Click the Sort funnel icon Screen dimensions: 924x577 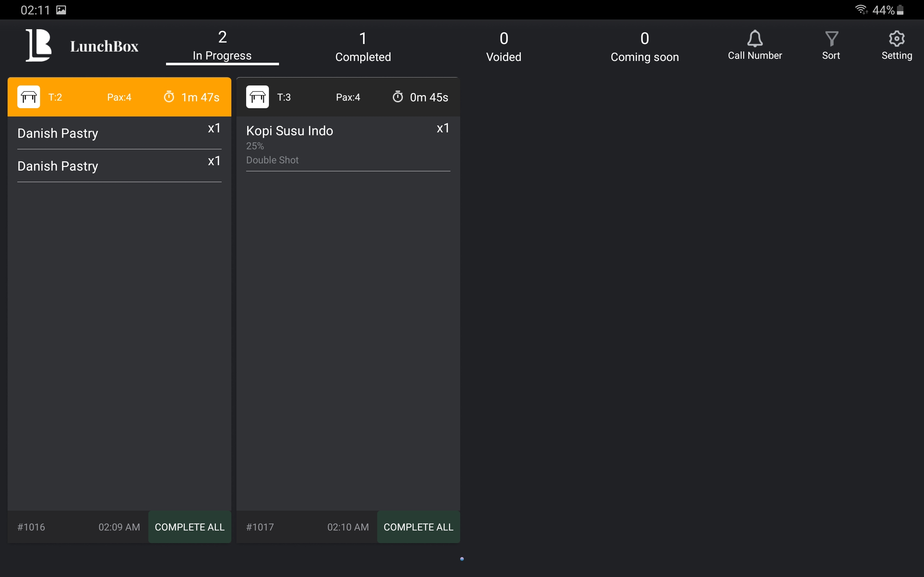[831, 39]
